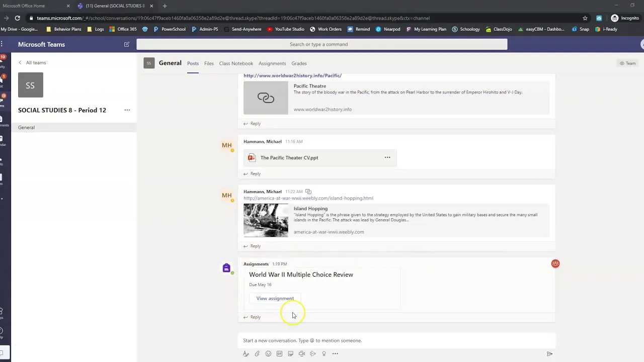
Task: Open a new browser tab
Action: click(165, 6)
